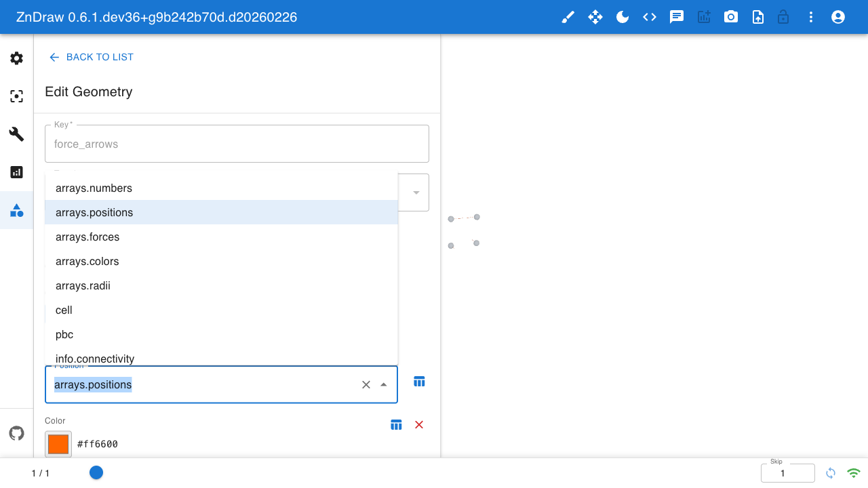Click the Key field force_arrows
Image resolution: width=868 pixels, height=488 pixels.
tap(237, 144)
